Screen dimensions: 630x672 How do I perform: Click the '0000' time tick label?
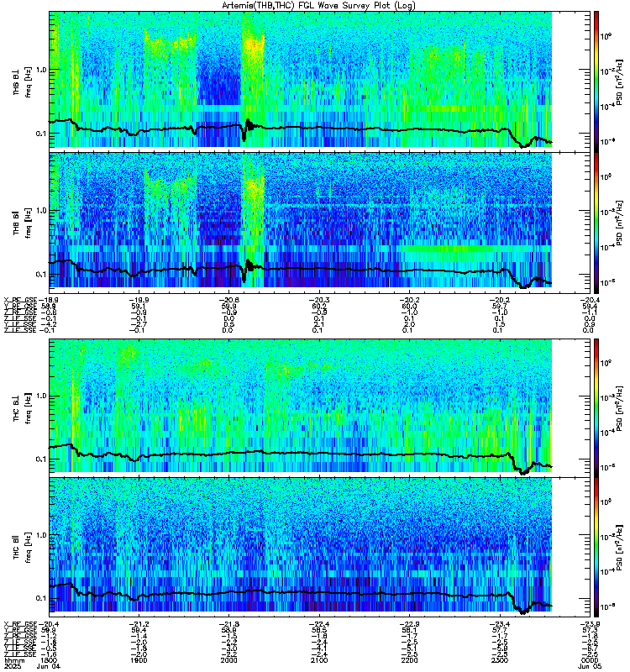590,660
